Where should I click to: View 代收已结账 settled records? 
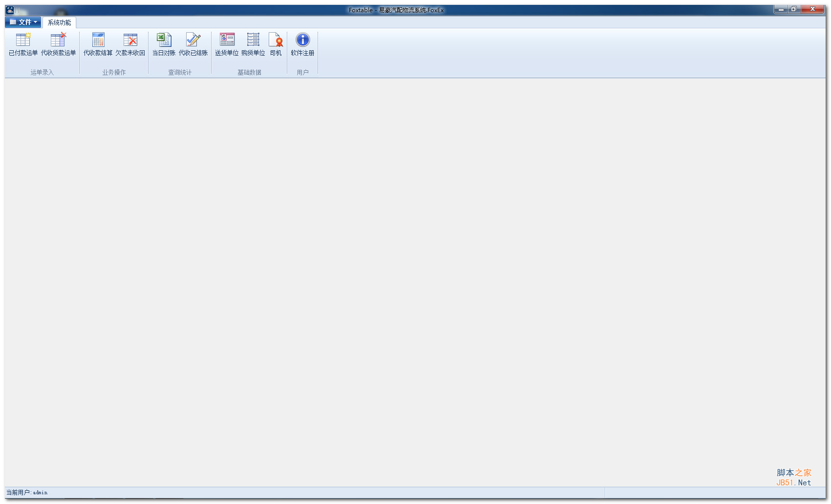[193, 44]
